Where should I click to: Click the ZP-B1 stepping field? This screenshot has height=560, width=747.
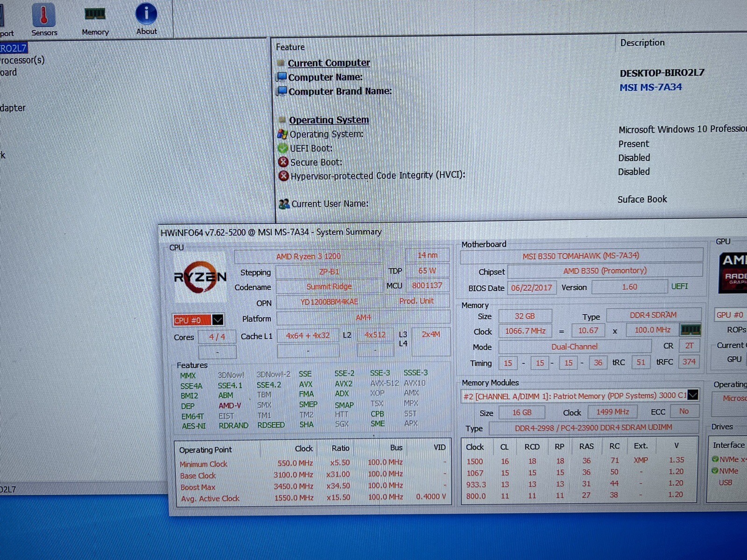click(329, 272)
